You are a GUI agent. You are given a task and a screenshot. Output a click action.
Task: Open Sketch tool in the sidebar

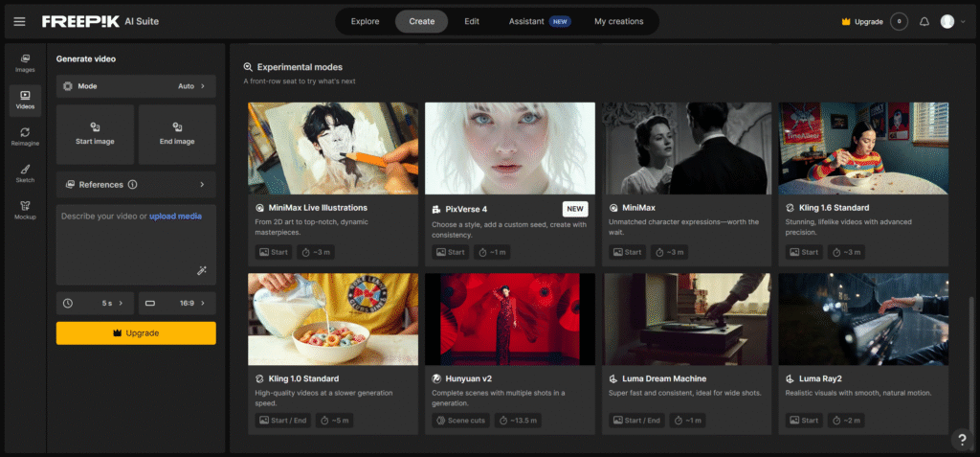click(25, 173)
